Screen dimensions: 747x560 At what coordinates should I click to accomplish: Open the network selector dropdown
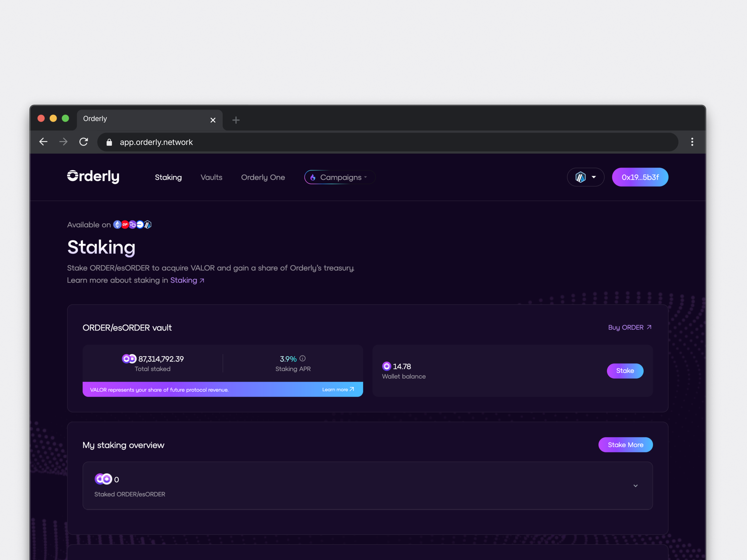coord(585,177)
